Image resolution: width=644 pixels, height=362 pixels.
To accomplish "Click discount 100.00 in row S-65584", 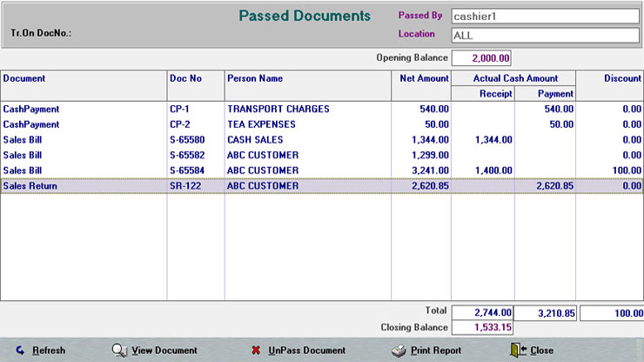I will [x=627, y=171].
